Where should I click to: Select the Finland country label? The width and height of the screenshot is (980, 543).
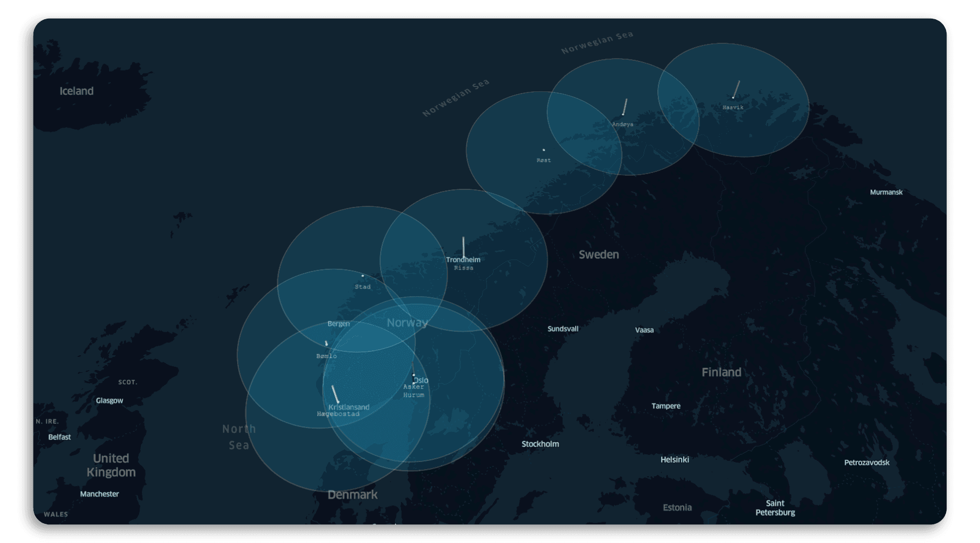(721, 372)
